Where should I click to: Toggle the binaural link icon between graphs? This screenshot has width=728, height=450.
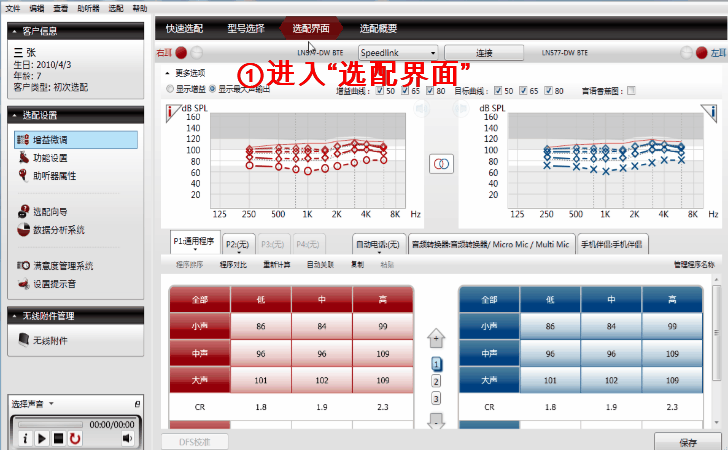coord(441,164)
